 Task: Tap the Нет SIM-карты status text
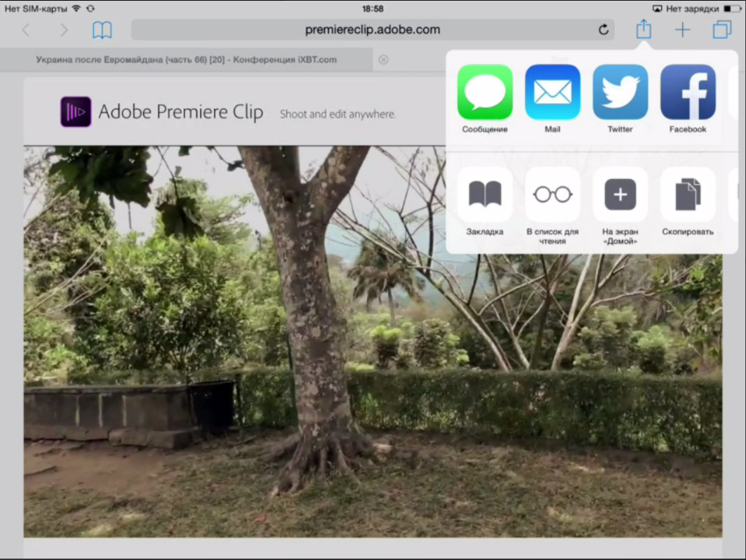pyautogui.click(x=36, y=8)
